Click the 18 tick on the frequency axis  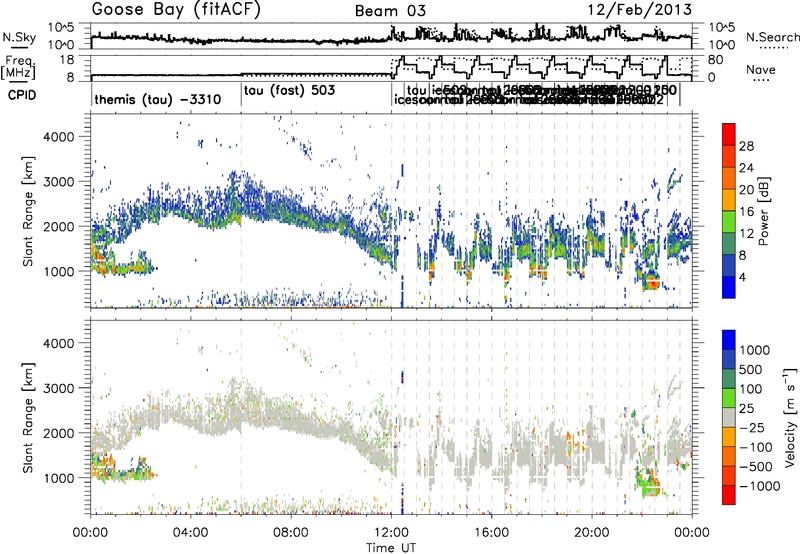(x=67, y=60)
